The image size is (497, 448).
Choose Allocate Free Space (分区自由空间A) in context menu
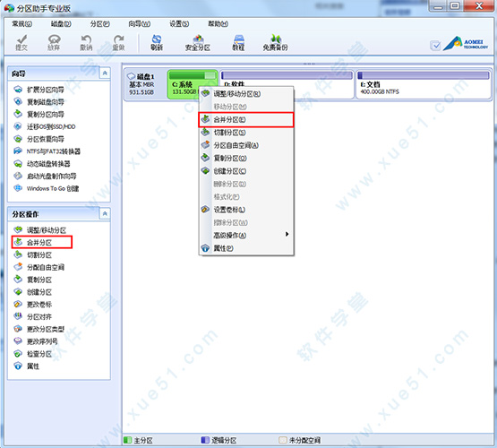click(x=246, y=145)
